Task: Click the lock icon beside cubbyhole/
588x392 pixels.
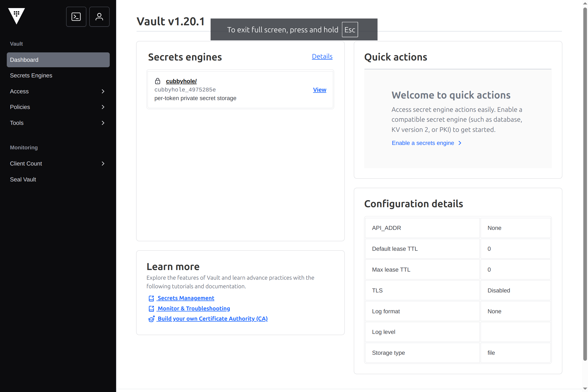Action: 158,81
